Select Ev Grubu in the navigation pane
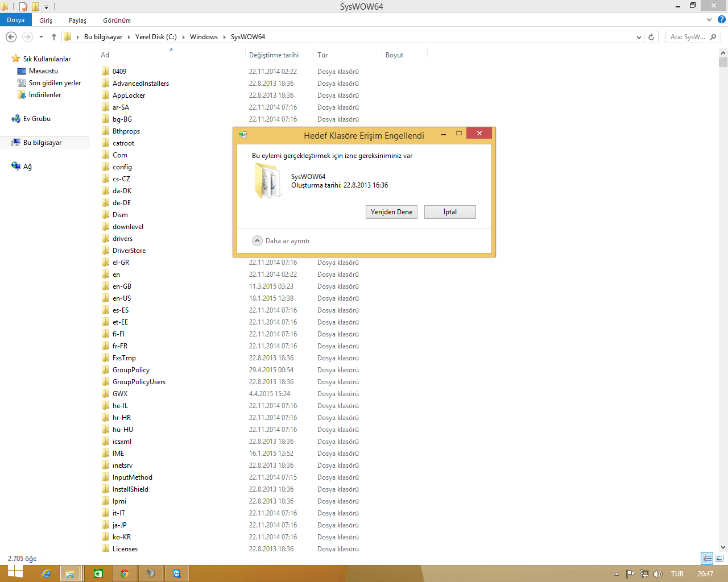Viewport: 728px width, 582px height. pos(37,119)
